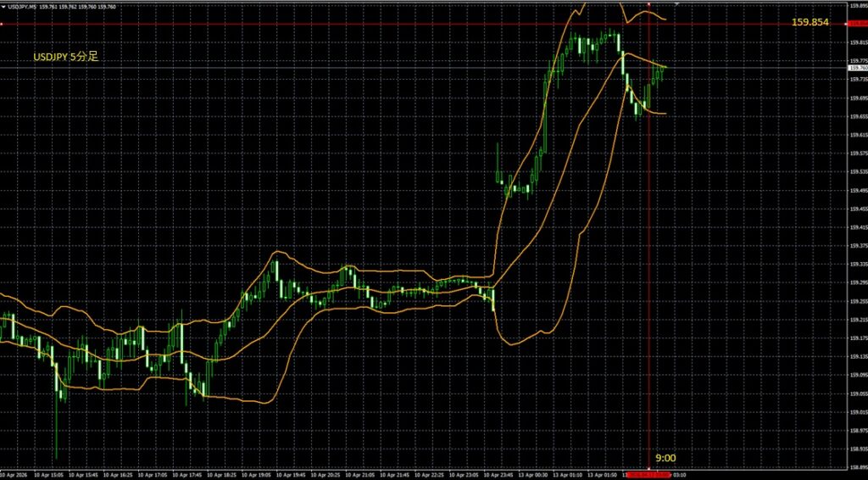The height and width of the screenshot is (480, 868).
Task: Click the 159.775 price axis value
Action: 858,61
